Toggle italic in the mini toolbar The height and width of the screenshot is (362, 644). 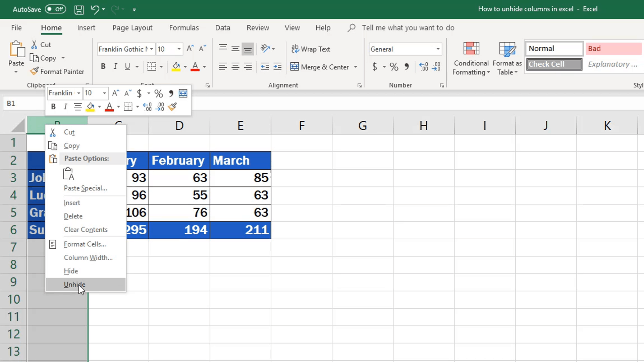[65, 107]
